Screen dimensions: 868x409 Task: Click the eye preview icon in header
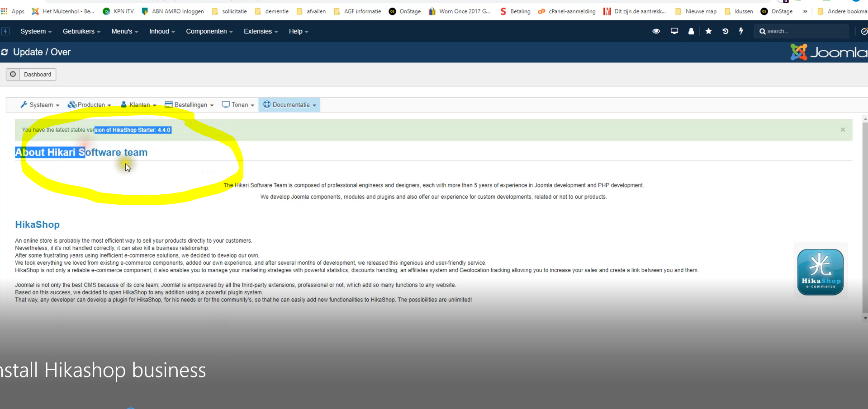656,31
